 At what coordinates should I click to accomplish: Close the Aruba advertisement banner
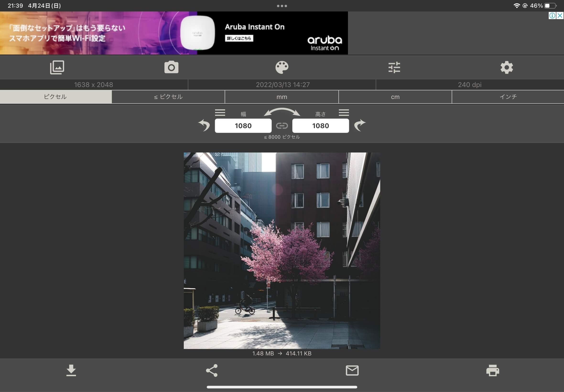click(560, 16)
